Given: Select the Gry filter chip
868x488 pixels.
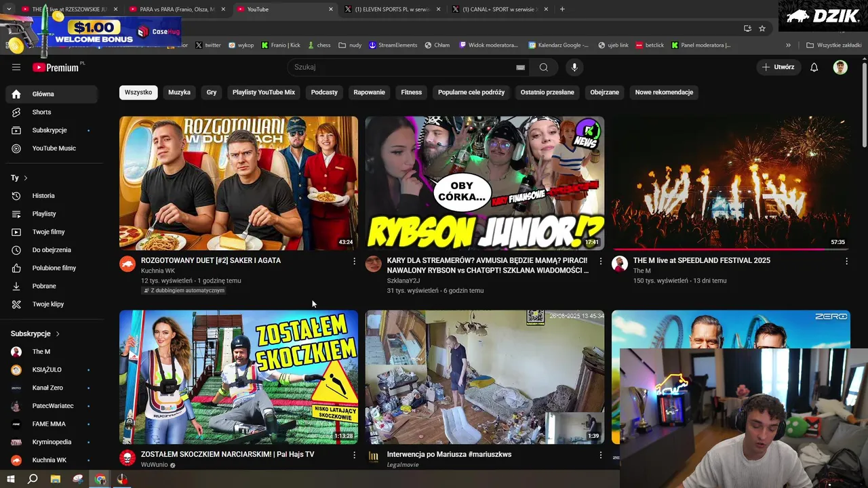Looking at the screenshot, I should (x=212, y=92).
